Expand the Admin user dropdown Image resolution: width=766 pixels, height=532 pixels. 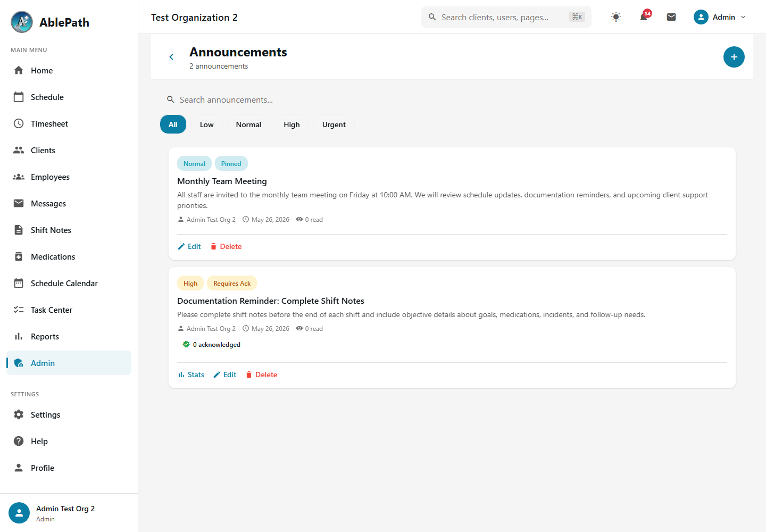click(720, 17)
